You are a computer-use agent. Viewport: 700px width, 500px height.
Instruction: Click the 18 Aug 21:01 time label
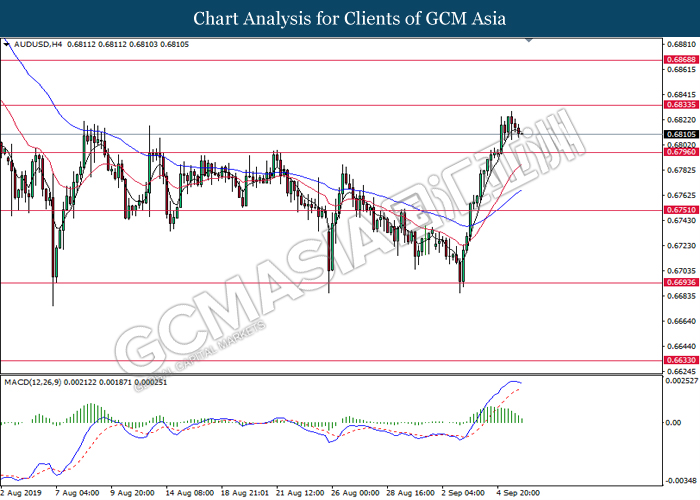tap(245, 493)
